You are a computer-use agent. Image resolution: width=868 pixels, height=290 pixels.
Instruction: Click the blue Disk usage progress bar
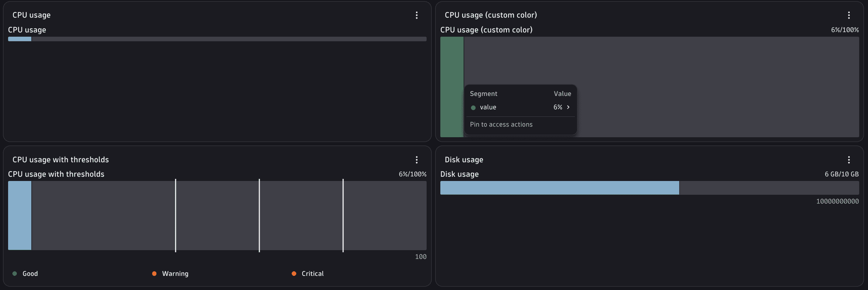coord(560,188)
